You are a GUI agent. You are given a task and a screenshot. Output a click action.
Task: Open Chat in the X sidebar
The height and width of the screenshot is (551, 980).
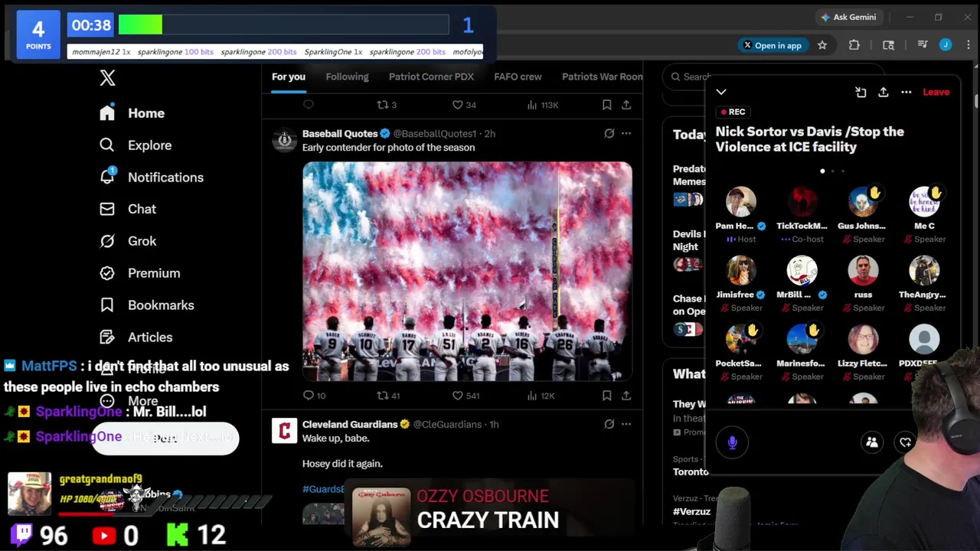pyautogui.click(x=128, y=209)
